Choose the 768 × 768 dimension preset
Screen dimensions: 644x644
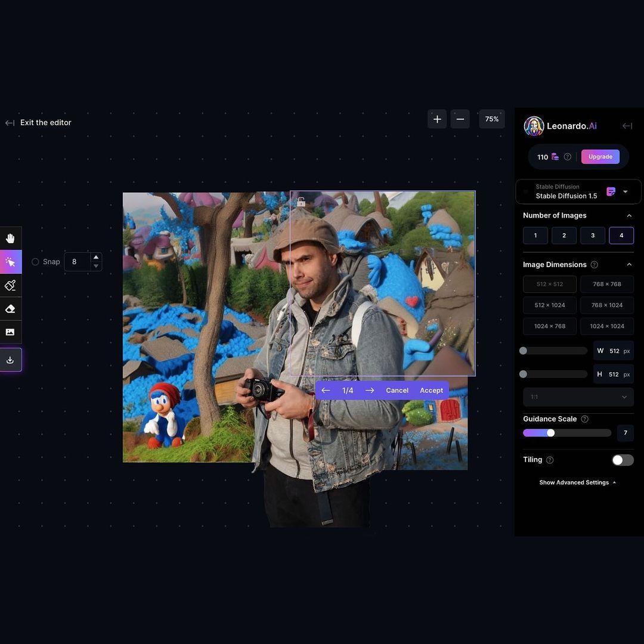click(607, 284)
